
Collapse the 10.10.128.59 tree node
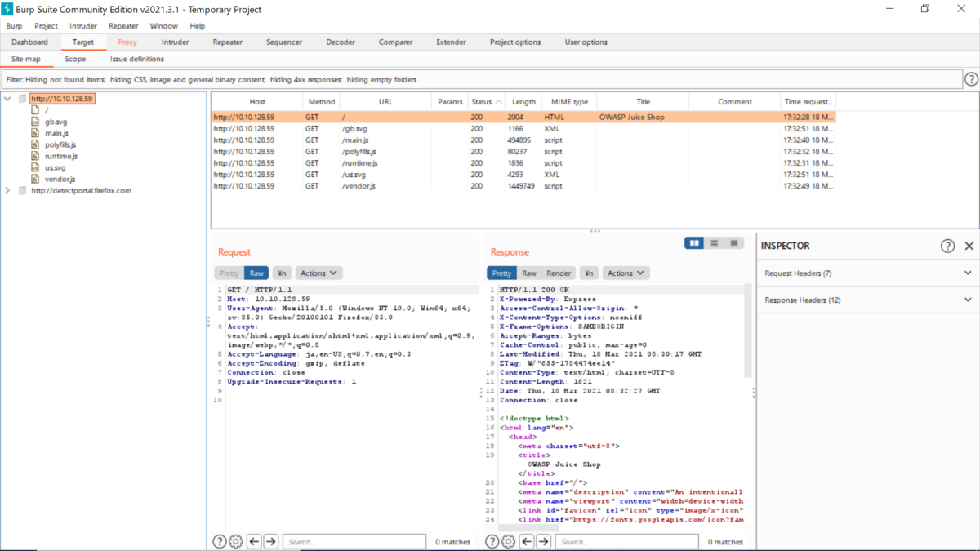tap(8, 99)
